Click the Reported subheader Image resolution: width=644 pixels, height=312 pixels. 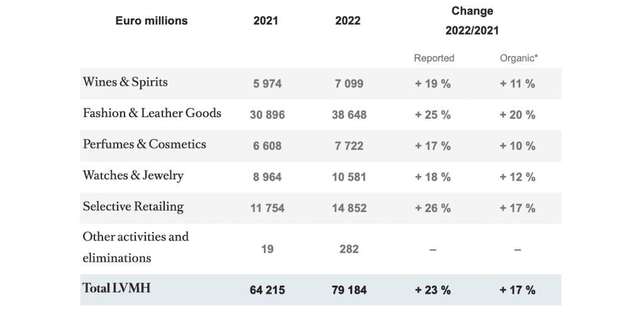pyautogui.click(x=433, y=58)
